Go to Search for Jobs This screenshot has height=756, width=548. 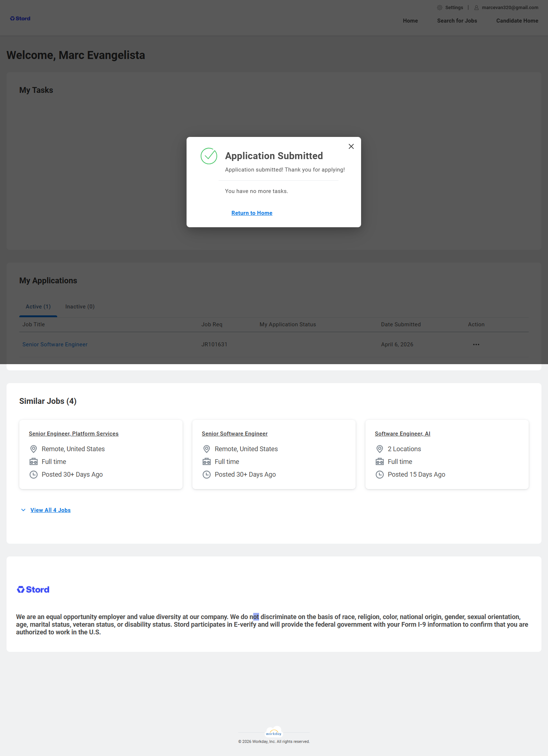pyautogui.click(x=457, y=21)
